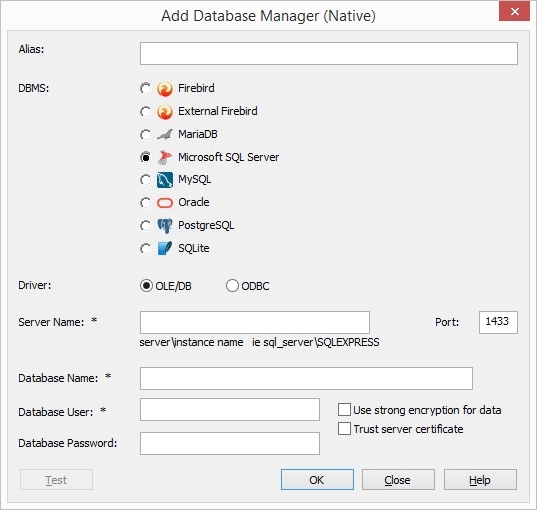Click the Port field showing 1433
Screen dimensions: 537x510
click(x=498, y=322)
